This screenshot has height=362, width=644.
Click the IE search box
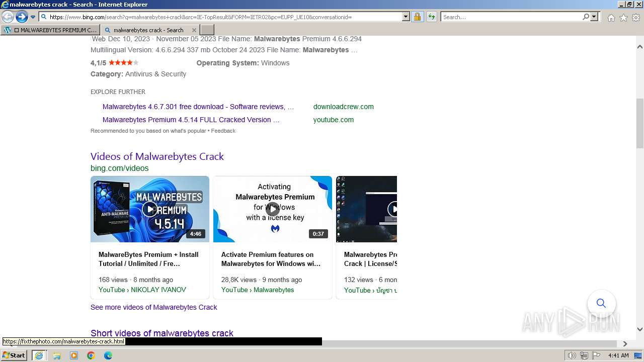coord(511,17)
